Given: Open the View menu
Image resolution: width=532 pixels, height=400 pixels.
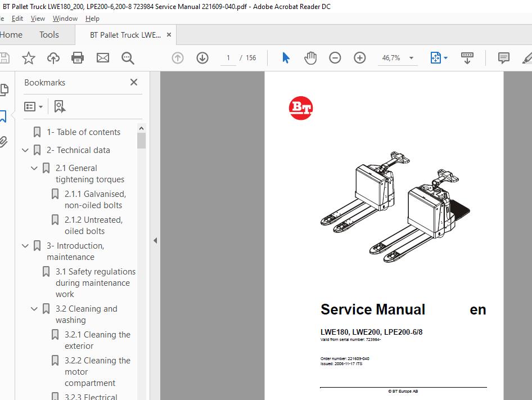Looking at the screenshot, I should 38,19.
